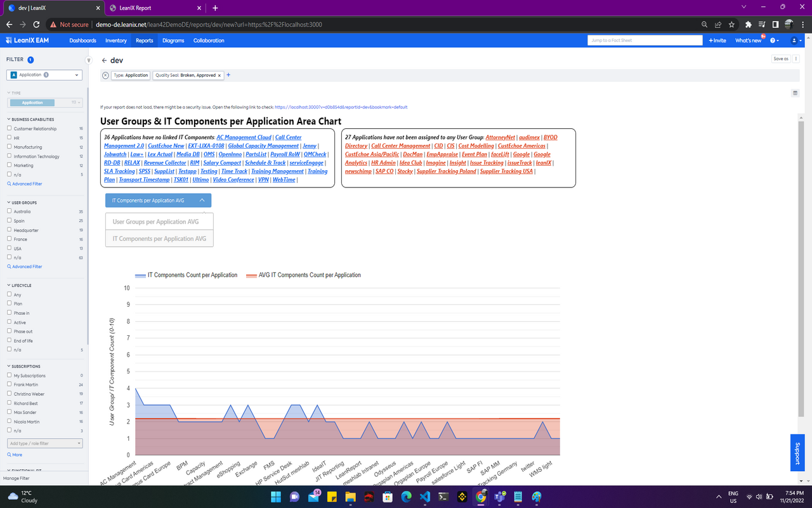The height and width of the screenshot is (508, 812).
Task: Open Visual Studio Code from taskbar
Action: (x=425, y=497)
